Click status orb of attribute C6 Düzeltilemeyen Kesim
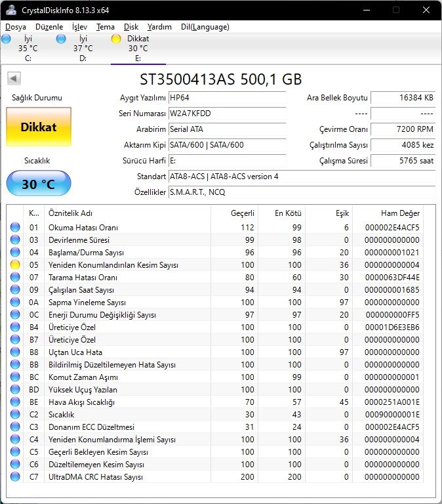The width and height of the screenshot is (442, 504). [15, 464]
